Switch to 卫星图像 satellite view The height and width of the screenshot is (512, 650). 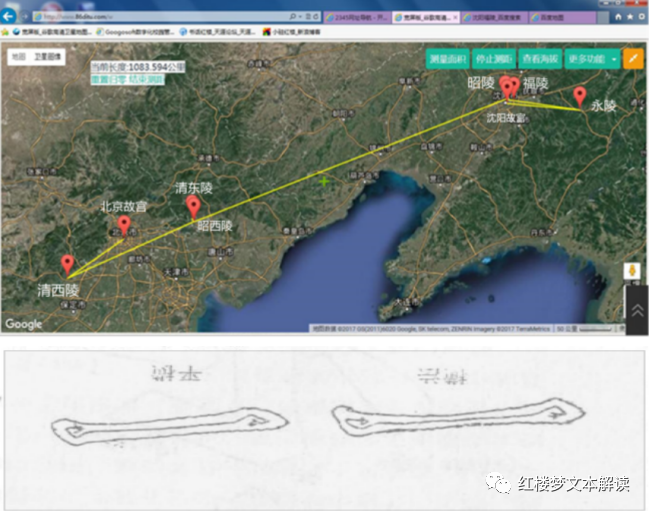pyautogui.click(x=48, y=57)
